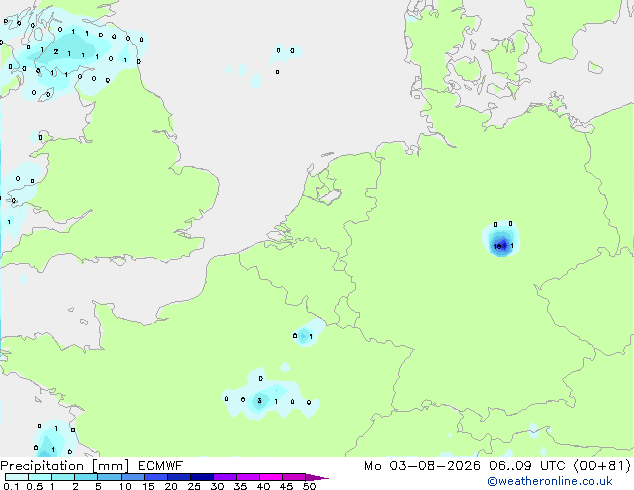634x490 pixels.
Task: Click the small rain cell near Luxembourg
Action: 307,334
